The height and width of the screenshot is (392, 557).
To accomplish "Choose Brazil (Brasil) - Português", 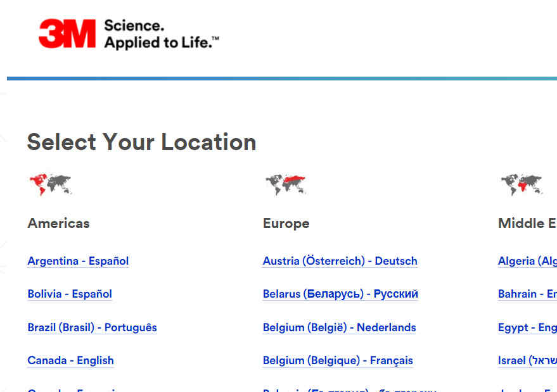I will (x=92, y=327).
